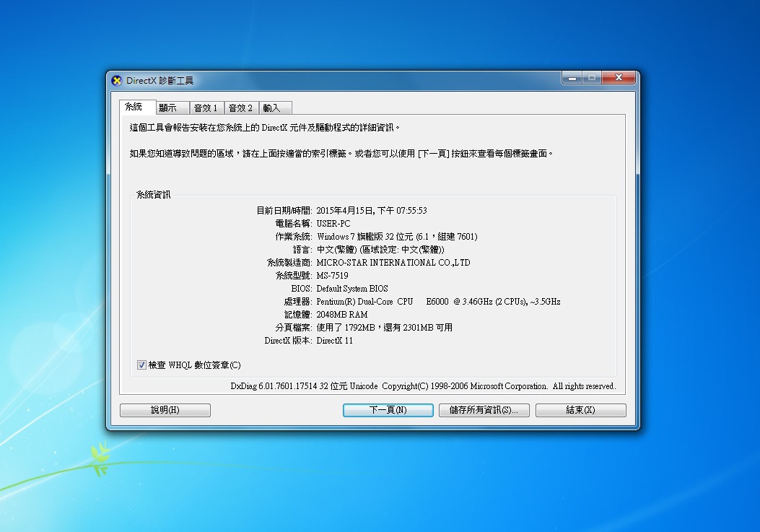Image resolution: width=760 pixels, height=532 pixels.
Task: Uncheck the 檢查 WHQL 數位簽章 checkbox
Action: [142, 365]
